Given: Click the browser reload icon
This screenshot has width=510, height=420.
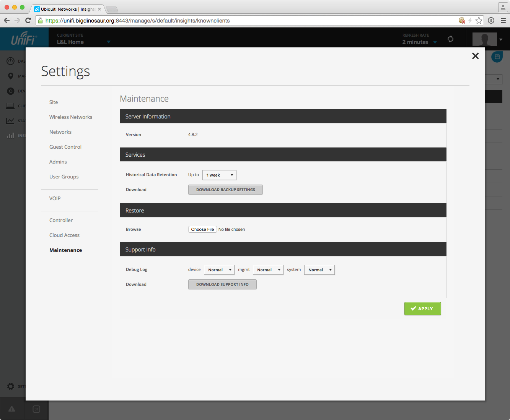Looking at the screenshot, I should [28, 21].
